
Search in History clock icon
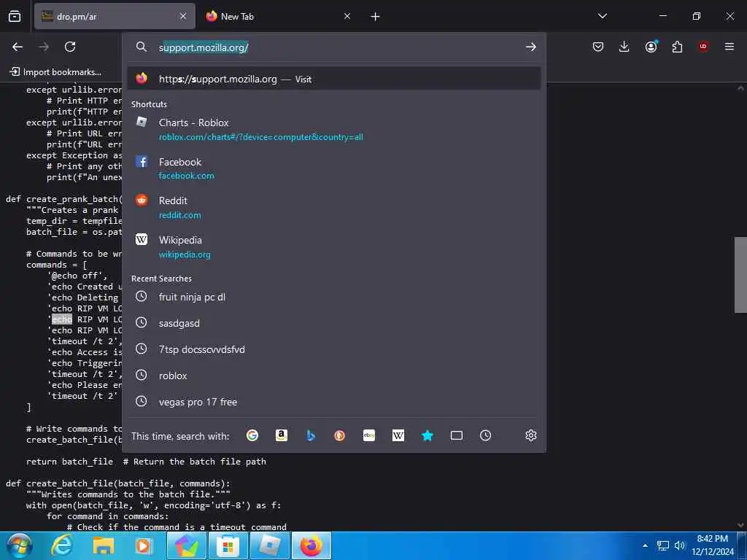point(485,435)
